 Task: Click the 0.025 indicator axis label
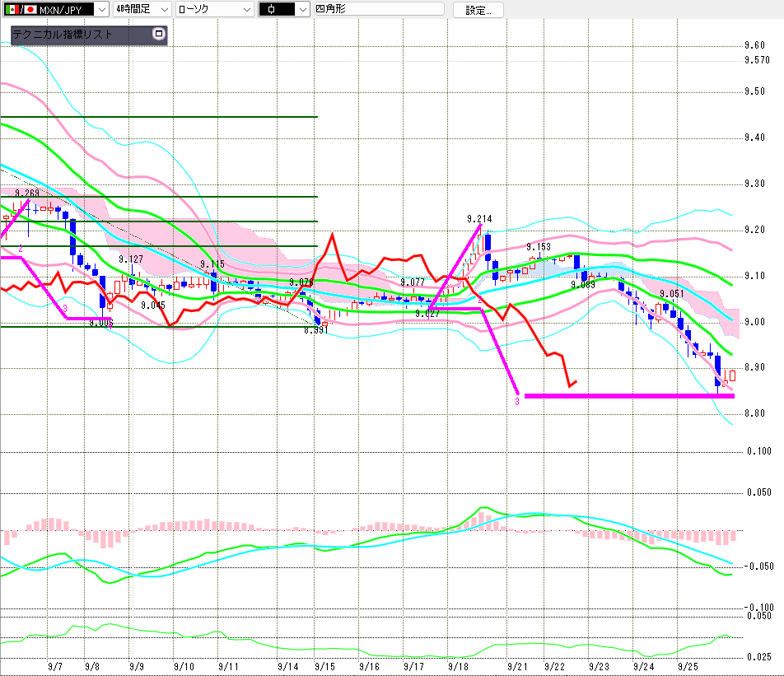click(759, 657)
